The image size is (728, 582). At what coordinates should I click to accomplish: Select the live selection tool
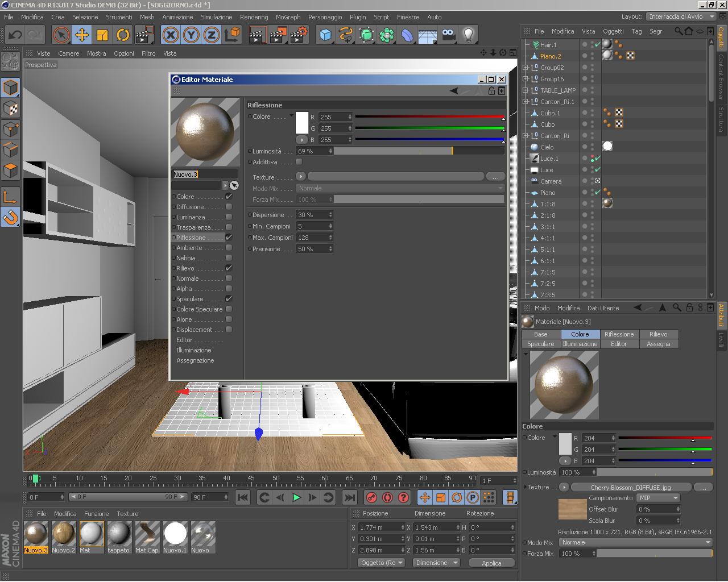coord(61,35)
